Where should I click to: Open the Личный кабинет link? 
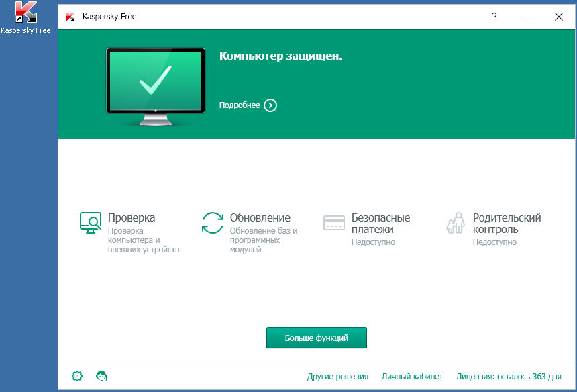point(412,376)
